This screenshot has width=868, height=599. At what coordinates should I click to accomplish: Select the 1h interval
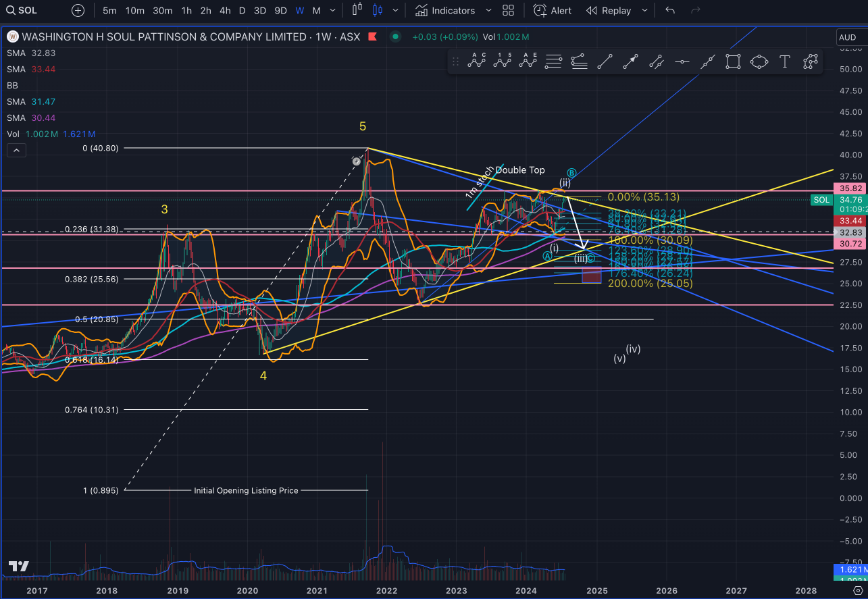pos(187,11)
